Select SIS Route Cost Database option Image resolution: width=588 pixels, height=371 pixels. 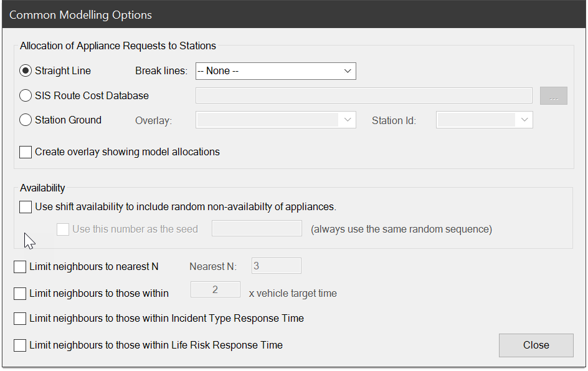25,95
